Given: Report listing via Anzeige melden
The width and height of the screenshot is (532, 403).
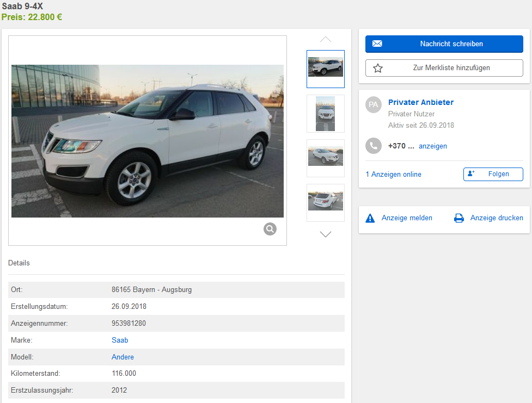Looking at the screenshot, I should [x=407, y=218].
